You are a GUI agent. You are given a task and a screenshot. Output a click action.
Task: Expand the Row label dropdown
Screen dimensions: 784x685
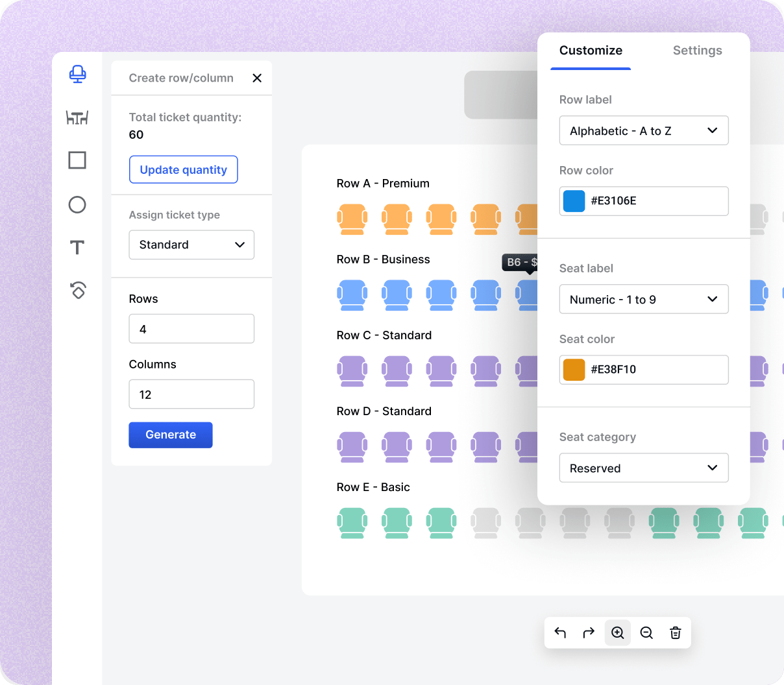(644, 130)
